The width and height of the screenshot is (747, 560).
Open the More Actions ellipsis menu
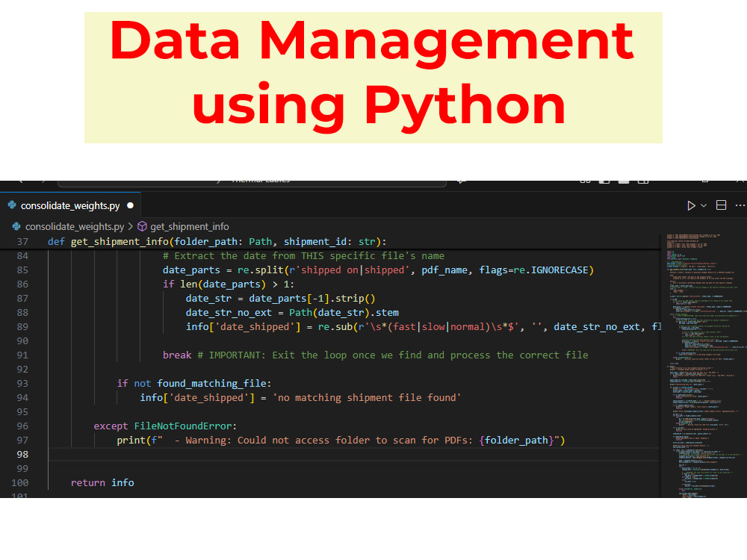[740, 205]
